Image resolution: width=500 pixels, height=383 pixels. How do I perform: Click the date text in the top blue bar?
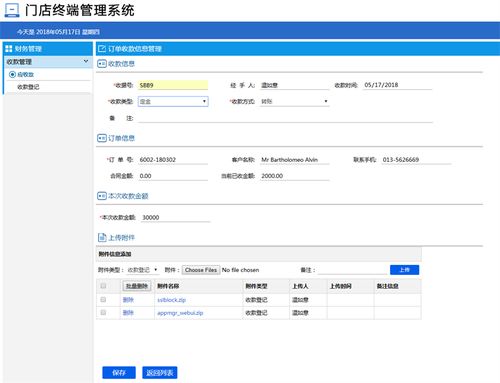point(58,32)
